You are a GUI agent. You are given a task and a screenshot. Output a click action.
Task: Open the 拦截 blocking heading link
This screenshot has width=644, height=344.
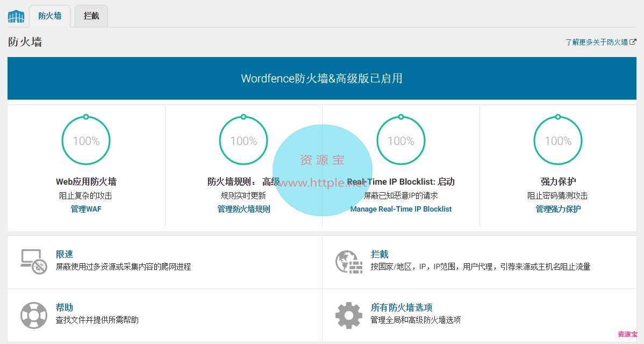380,254
